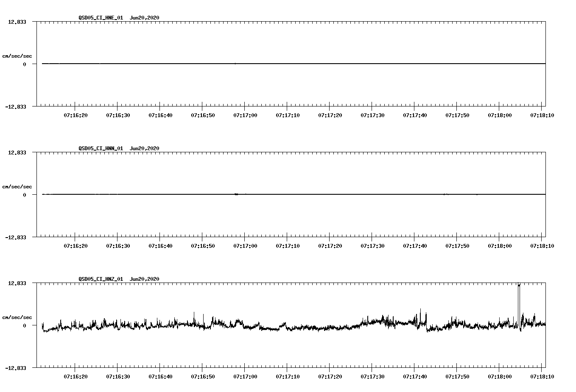Click 07:16:30 tick label under HNE plot

(x=118, y=115)
